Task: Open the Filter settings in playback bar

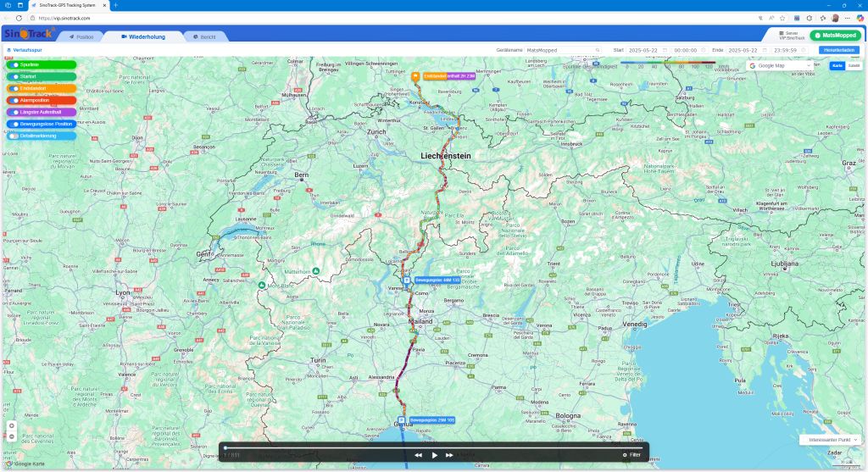Action: pyautogui.click(x=632, y=455)
